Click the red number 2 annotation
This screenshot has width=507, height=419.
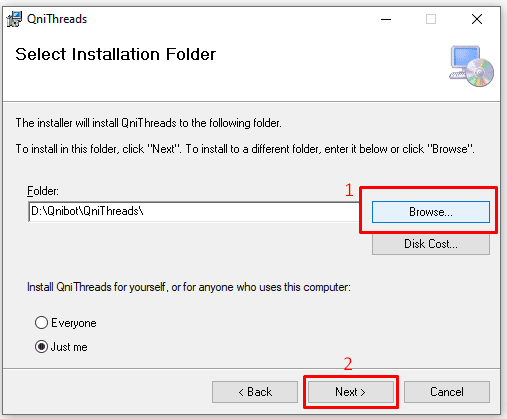pyautogui.click(x=348, y=364)
